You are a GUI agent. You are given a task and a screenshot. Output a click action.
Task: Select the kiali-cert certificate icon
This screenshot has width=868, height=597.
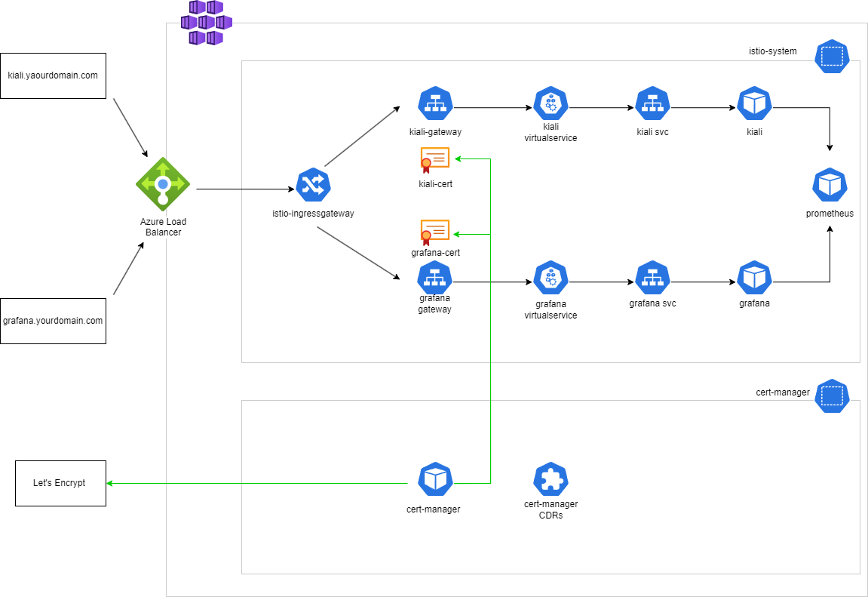[435, 160]
